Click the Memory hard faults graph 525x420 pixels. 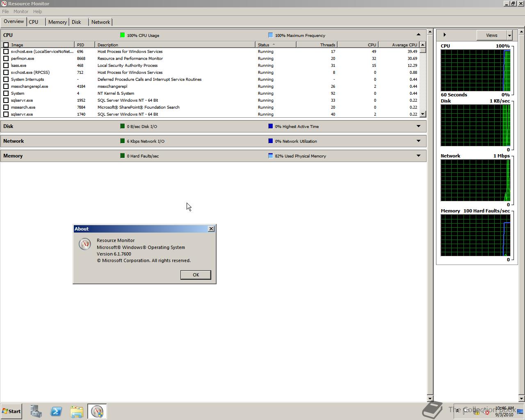click(x=475, y=235)
